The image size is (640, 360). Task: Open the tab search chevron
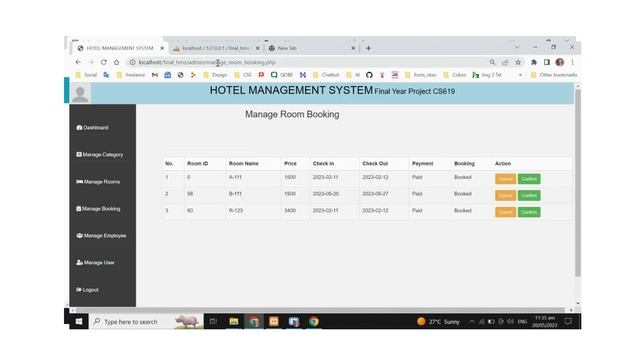tap(517, 48)
